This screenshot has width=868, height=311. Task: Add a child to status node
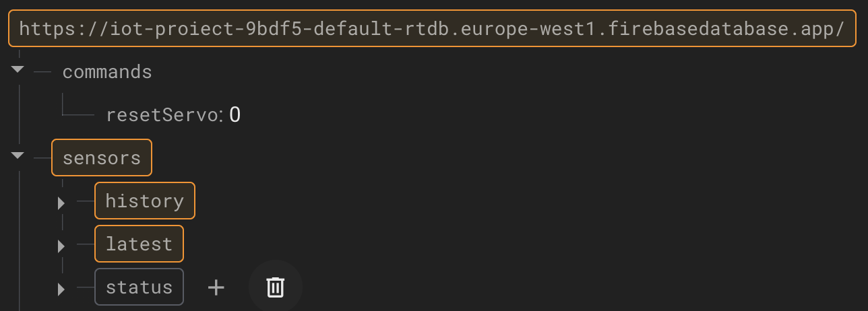(x=216, y=287)
